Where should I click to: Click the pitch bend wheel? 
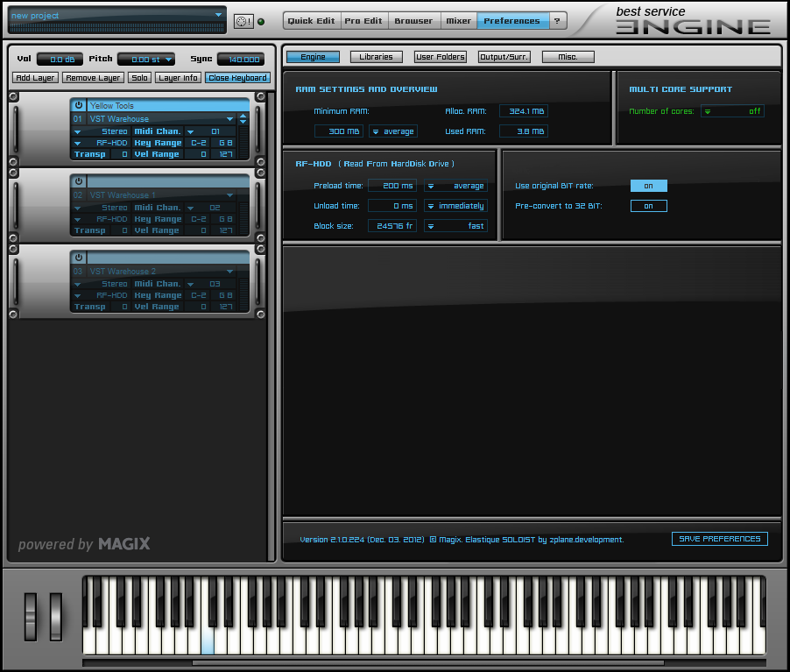(31, 617)
